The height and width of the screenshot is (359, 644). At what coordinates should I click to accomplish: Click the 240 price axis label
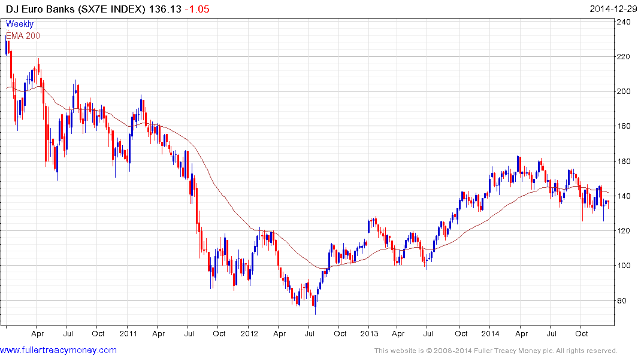623,22
